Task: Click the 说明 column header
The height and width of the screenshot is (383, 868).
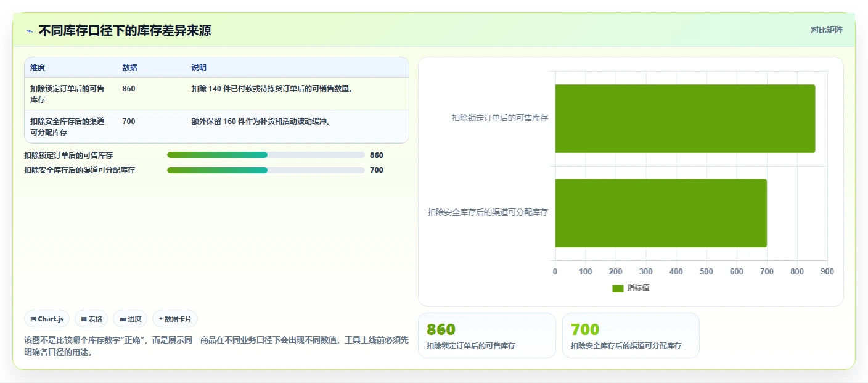Action: point(199,68)
